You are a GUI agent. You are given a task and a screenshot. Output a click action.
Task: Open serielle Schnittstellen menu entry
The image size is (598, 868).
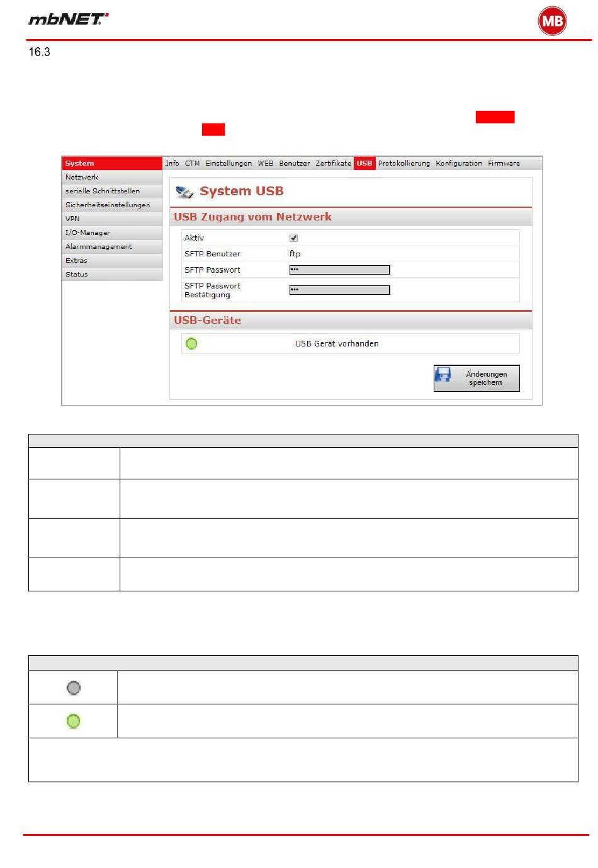(112, 191)
